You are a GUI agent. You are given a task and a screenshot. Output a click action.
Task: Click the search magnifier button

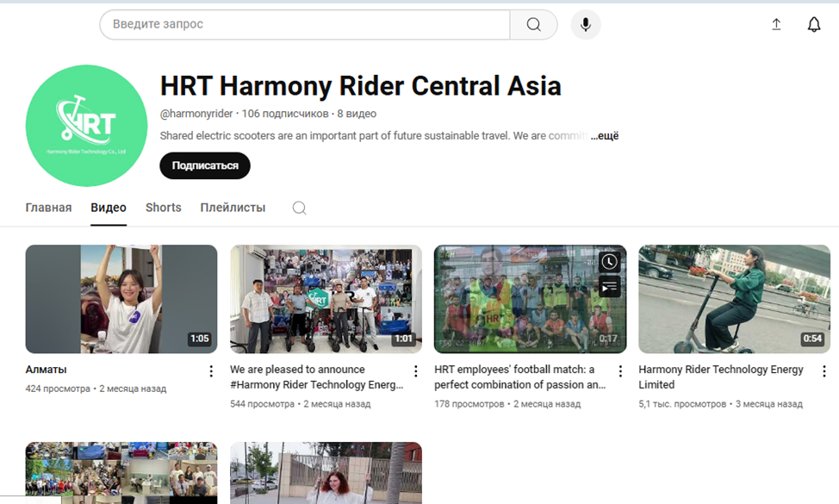tap(533, 25)
